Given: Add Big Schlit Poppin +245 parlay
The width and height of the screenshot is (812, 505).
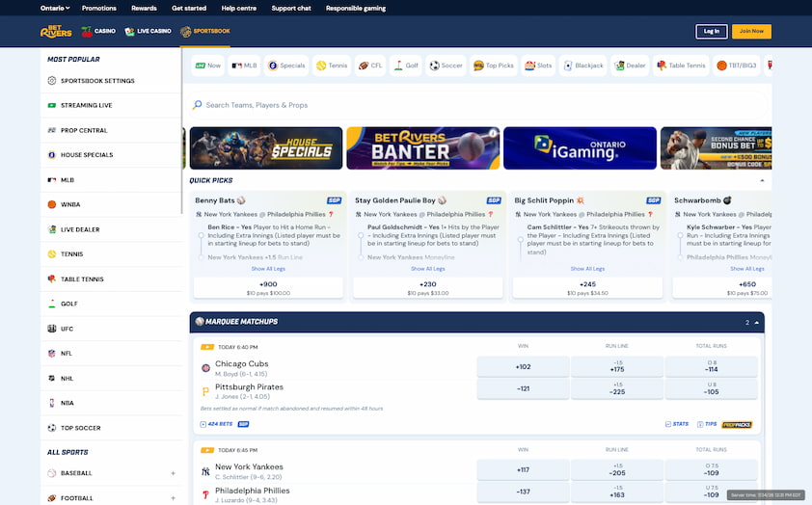Looking at the screenshot, I should click(587, 288).
